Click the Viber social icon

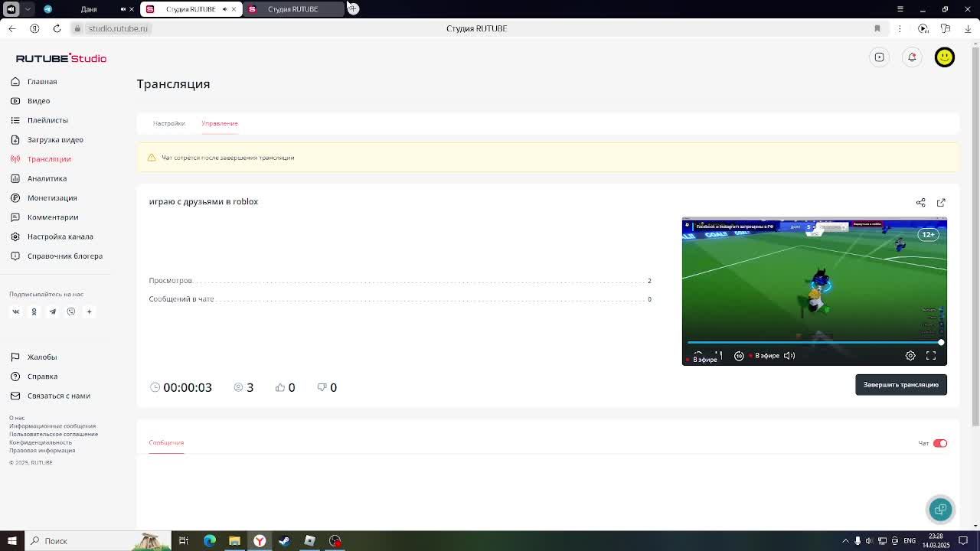pyautogui.click(x=71, y=311)
